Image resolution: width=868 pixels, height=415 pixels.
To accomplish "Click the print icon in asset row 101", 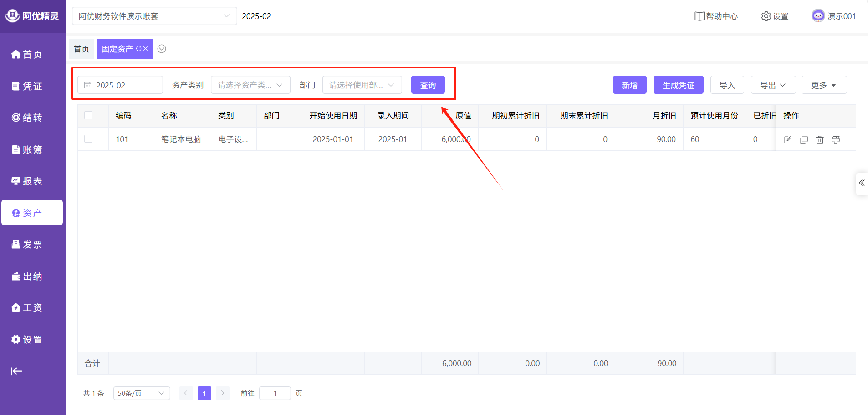I will click(x=836, y=140).
